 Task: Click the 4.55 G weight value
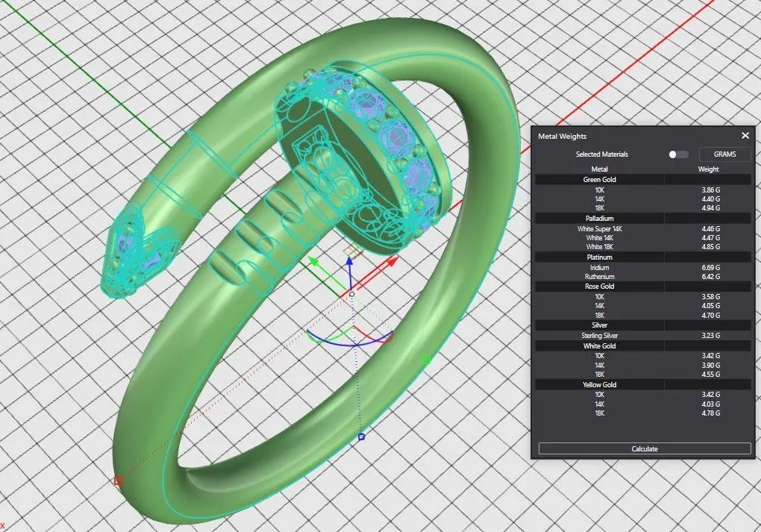[x=710, y=375]
